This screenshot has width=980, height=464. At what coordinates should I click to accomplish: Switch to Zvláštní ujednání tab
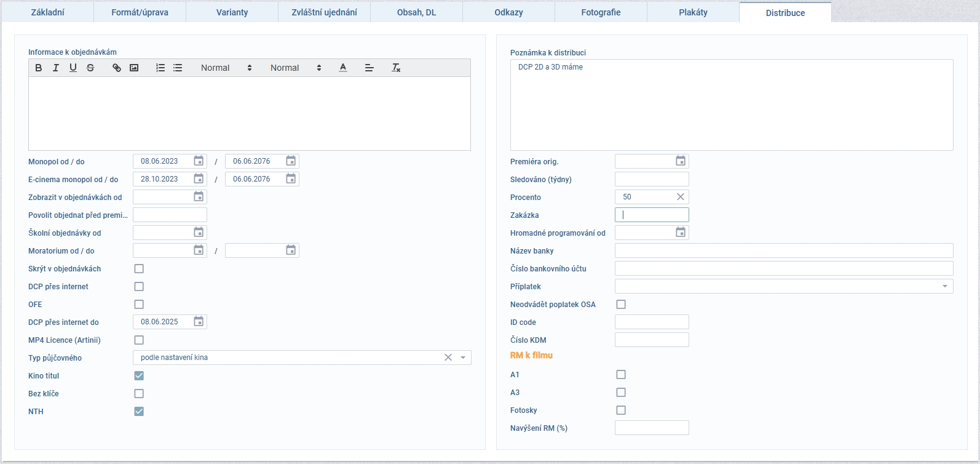pyautogui.click(x=324, y=12)
